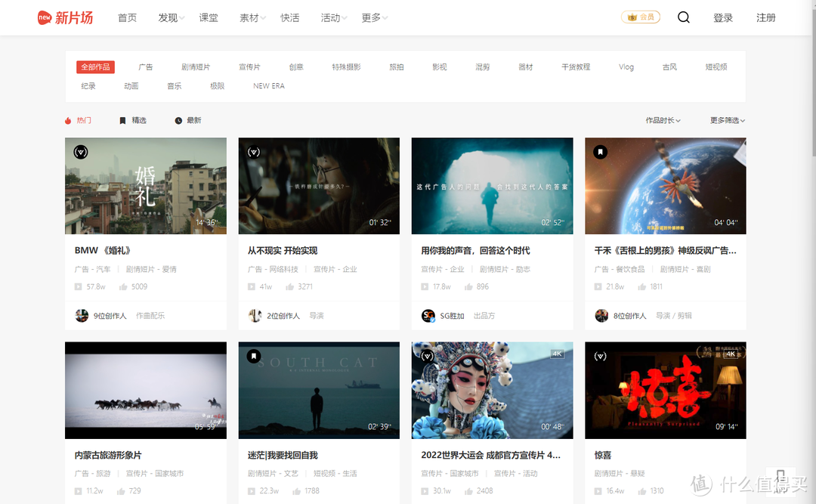Screen dimensions: 816x504
Task: Expand the 更多 navigation dropdown
Action: [x=370, y=17]
